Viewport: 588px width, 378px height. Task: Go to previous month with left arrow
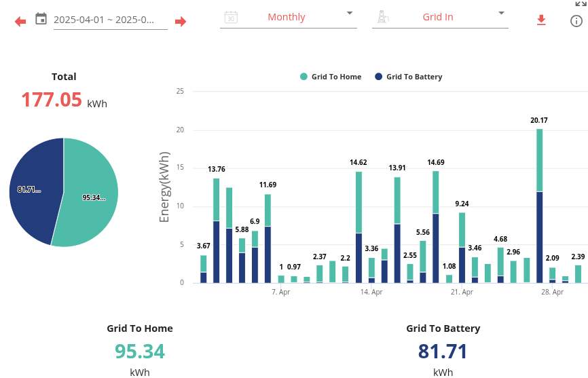pos(20,21)
